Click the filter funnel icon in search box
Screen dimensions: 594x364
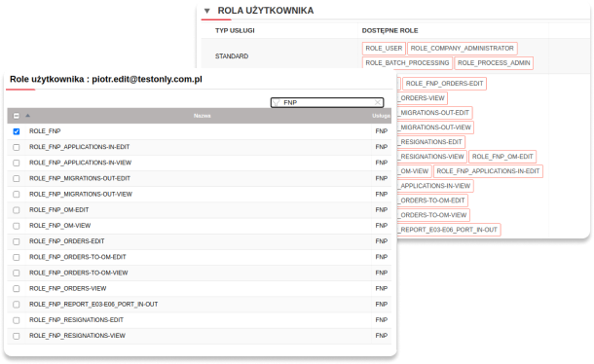pyautogui.click(x=277, y=102)
